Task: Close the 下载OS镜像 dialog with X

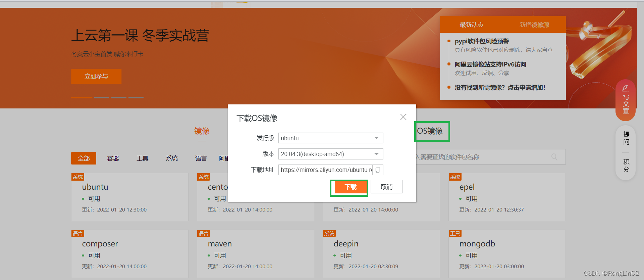Action: [x=403, y=117]
